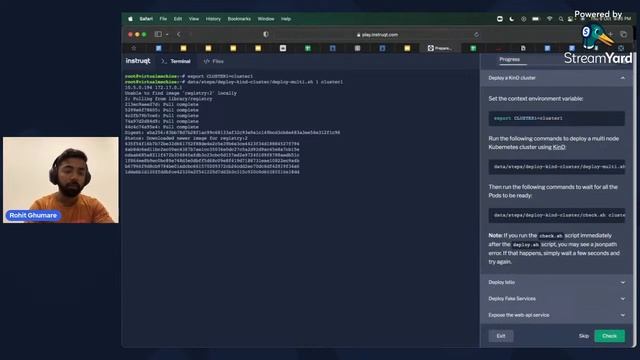
Task: Show Safari tab overview
Action: (x=623, y=35)
